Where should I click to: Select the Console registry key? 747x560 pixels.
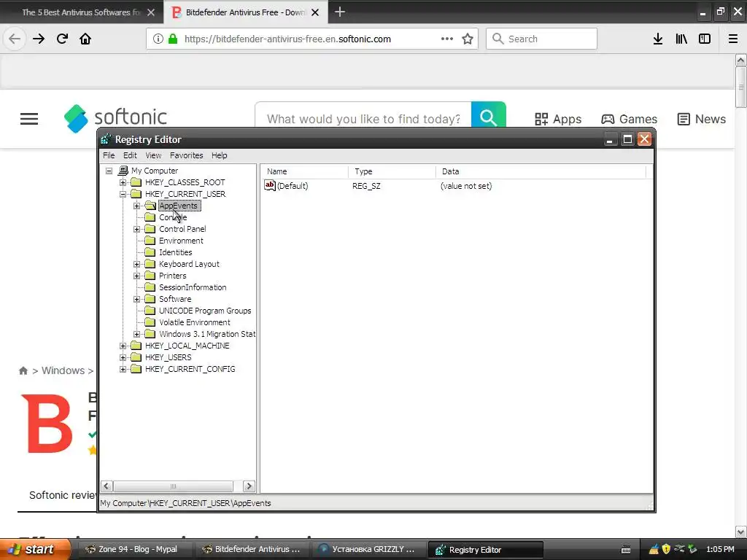[173, 217]
